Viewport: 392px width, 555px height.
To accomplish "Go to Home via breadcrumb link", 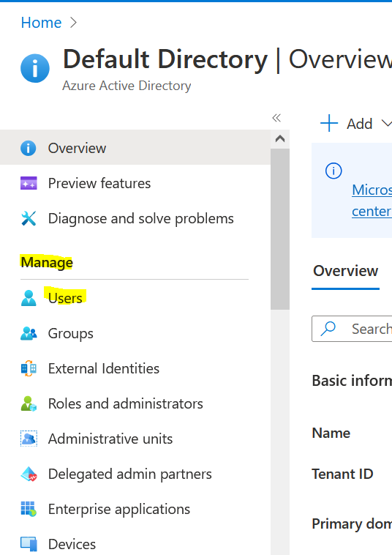I will (41, 23).
